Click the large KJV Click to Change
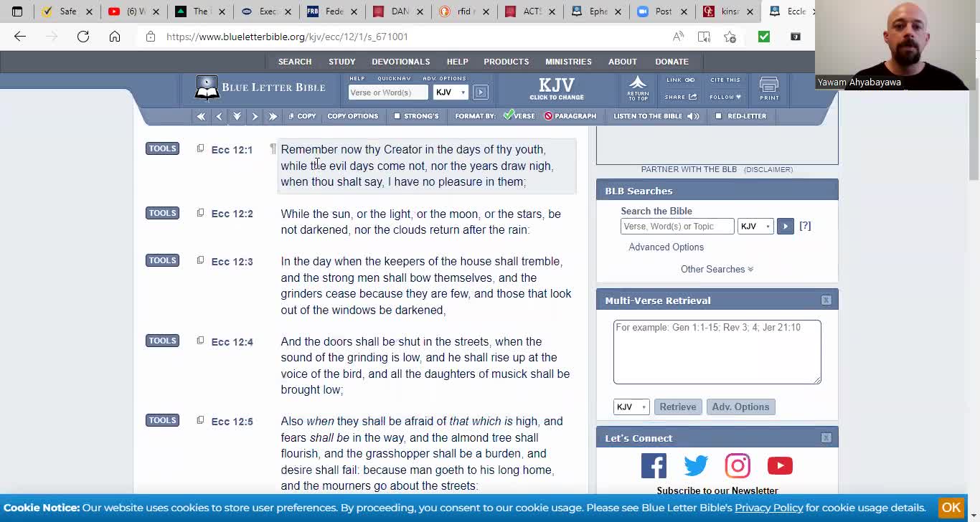980x522 pixels. point(557,89)
